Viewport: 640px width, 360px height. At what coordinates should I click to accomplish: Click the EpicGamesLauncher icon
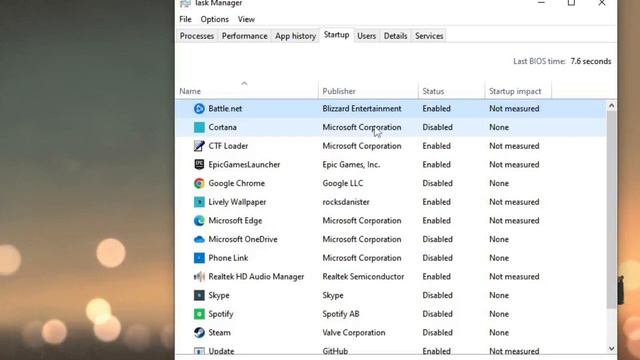(x=199, y=164)
